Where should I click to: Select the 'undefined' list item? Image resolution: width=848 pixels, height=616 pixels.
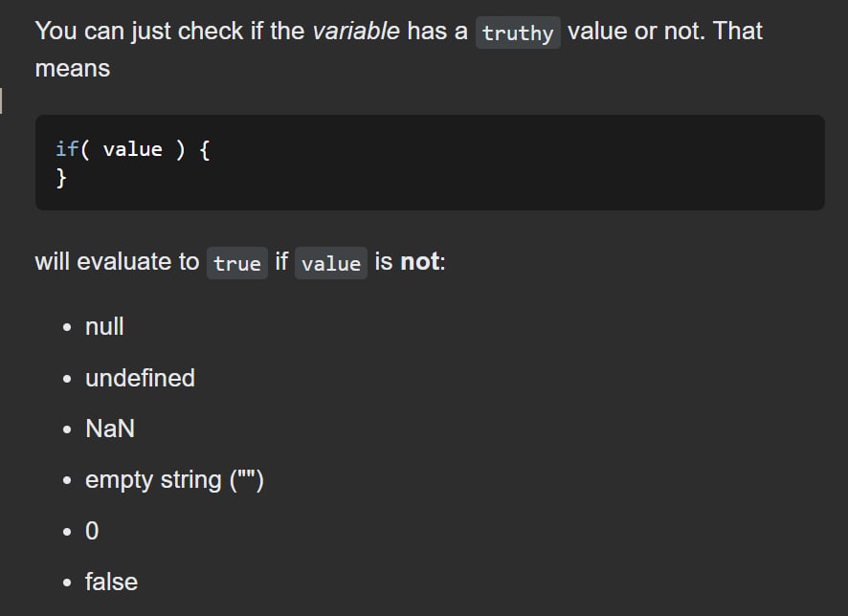tap(140, 378)
